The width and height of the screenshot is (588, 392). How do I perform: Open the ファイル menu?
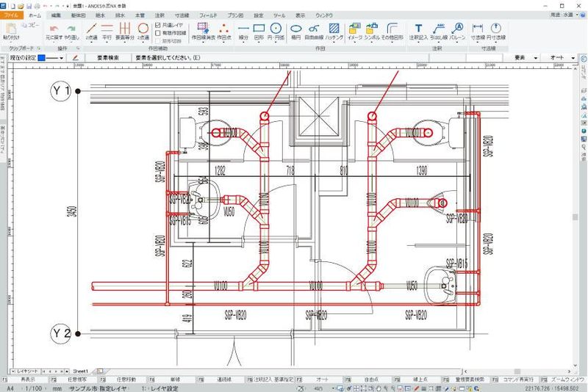coord(11,15)
